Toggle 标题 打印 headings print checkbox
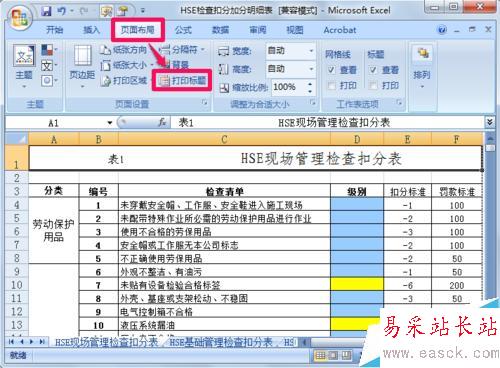The width and height of the screenshot is (500, 368). click(x=373, y=86)
